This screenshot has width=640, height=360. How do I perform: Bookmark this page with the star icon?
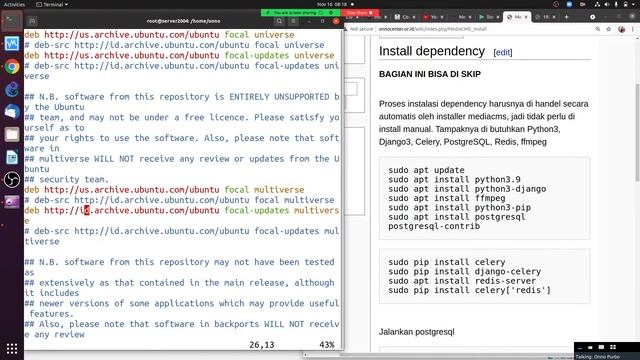(609, 29)
